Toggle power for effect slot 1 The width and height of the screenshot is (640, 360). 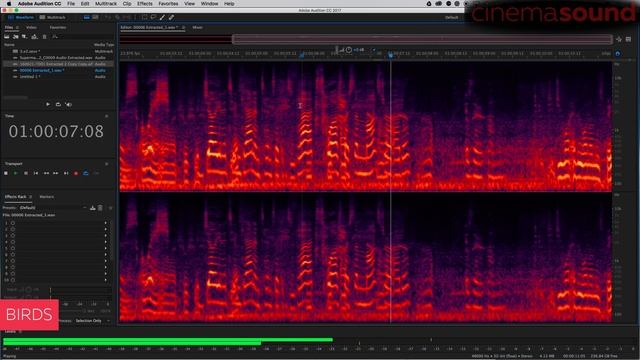tap(13, 223)
